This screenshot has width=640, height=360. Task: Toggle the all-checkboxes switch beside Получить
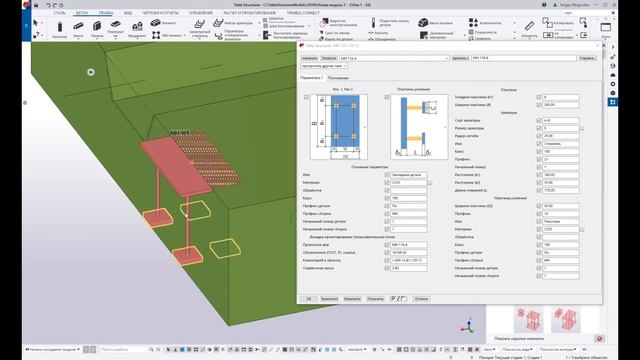pos(398,299)
